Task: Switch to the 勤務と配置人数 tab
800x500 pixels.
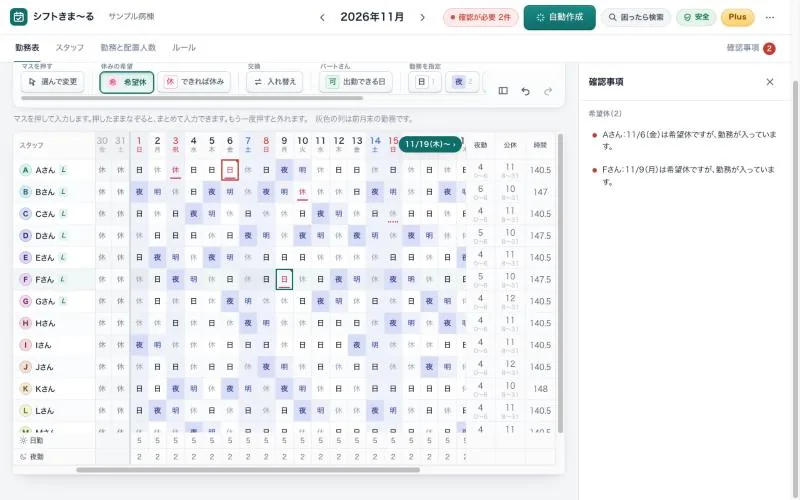Action: click(128, 48)
